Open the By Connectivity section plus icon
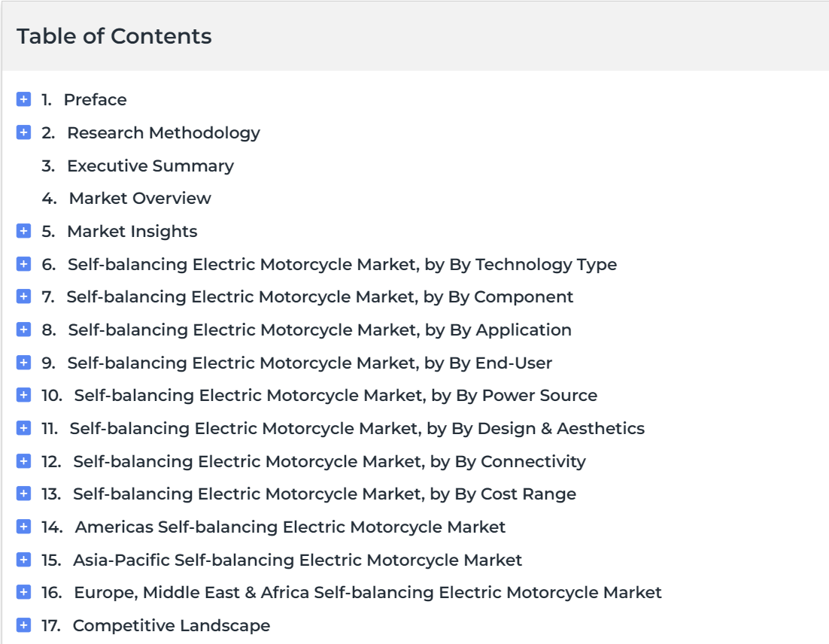Viewport: 829px width, 644px height. pyautogui.click(x=24, y=461)
